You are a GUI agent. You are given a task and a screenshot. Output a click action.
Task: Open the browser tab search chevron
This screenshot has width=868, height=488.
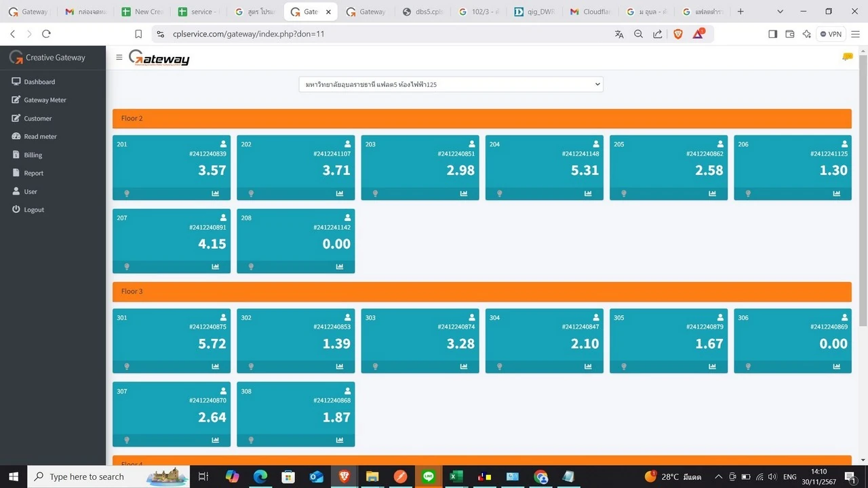pos(780,12)
